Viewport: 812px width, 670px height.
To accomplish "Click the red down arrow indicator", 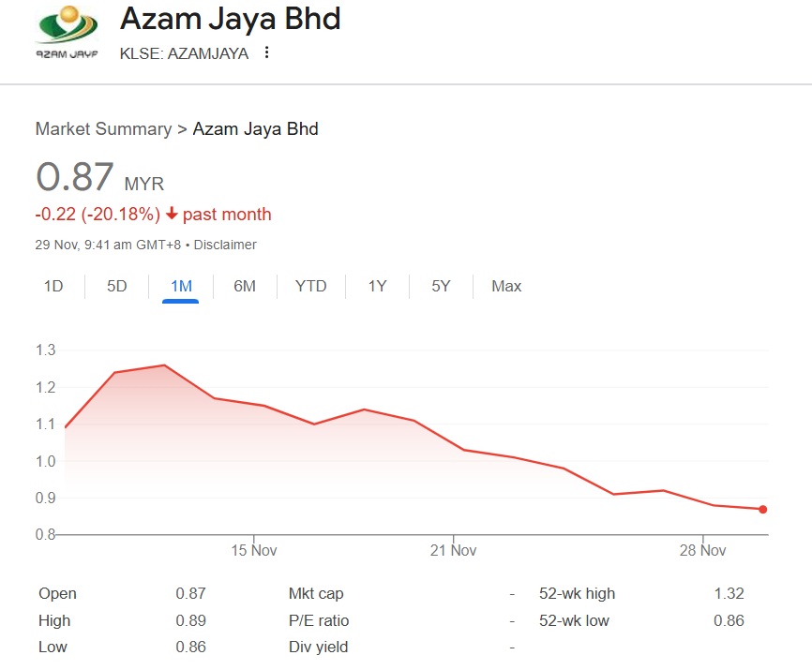I will (172, 214).
